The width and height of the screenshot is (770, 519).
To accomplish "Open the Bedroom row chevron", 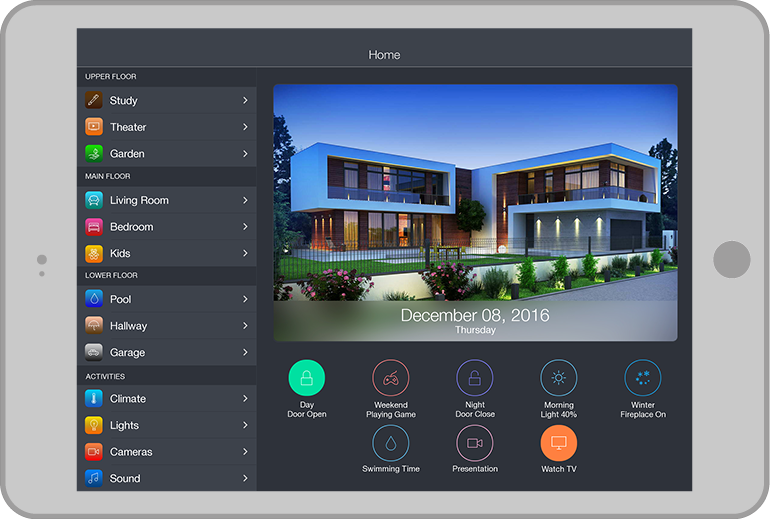I will point(245,227).
